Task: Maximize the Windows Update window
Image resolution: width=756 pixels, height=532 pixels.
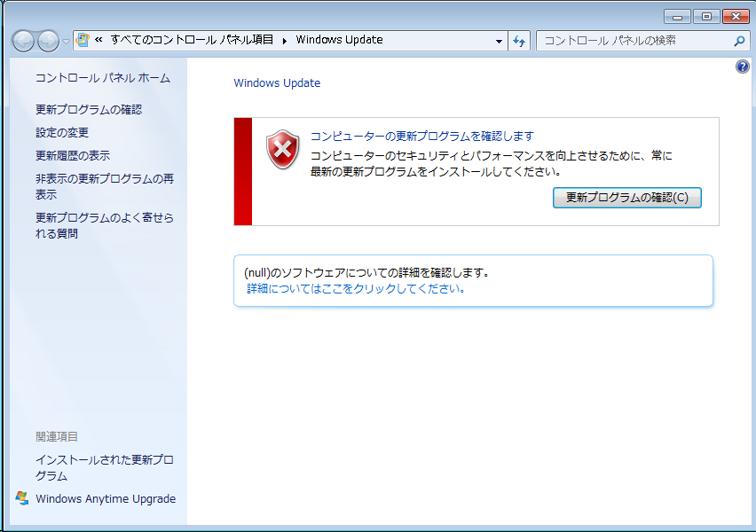Action: [706, 17]
